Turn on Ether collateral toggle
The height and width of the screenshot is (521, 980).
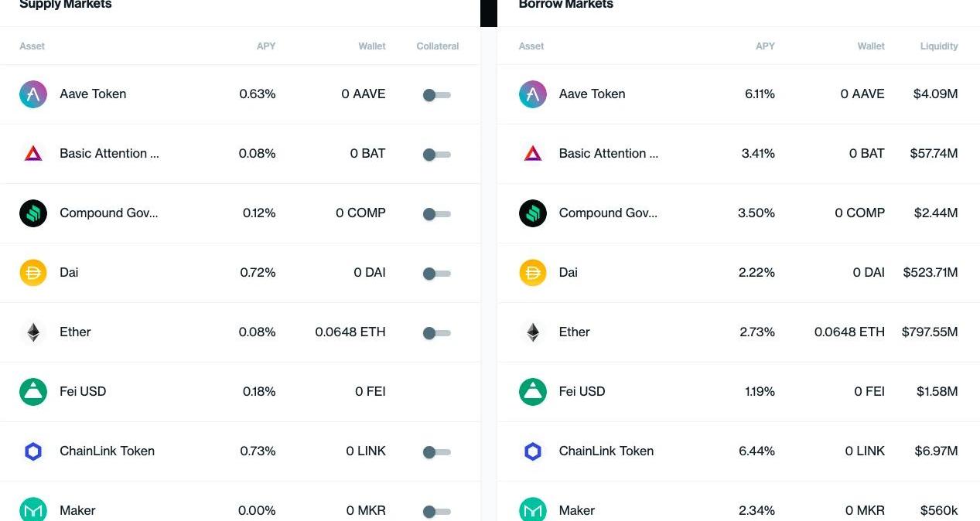[x=436, y=333]
